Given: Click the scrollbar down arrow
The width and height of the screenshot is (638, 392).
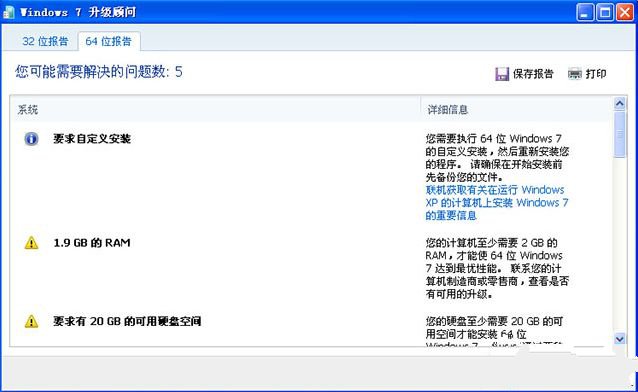Looking at the screenshot, I should [619, 338].
